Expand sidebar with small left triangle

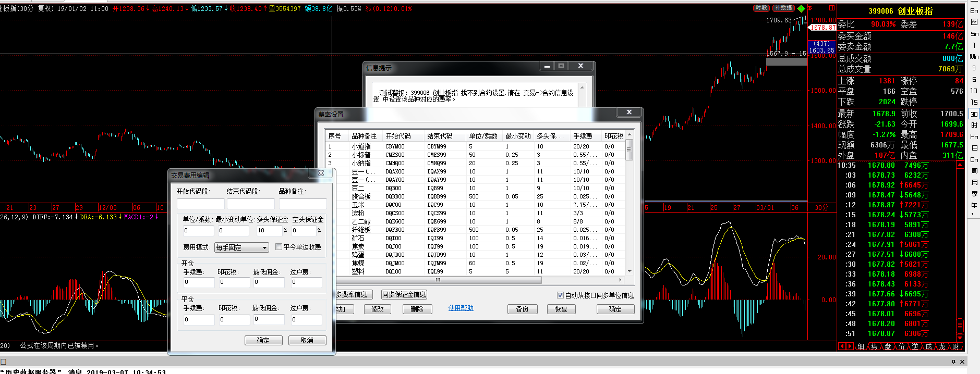tap(972, 214)
